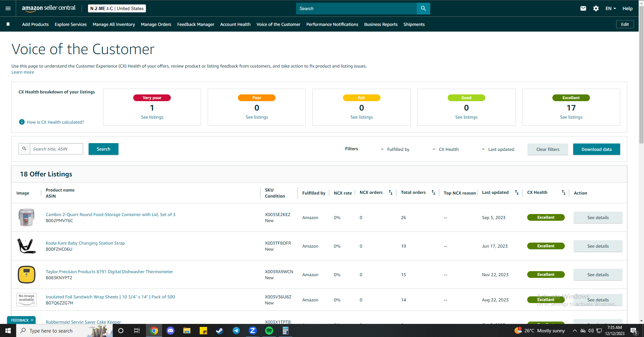Click the Amazon Seller Central logo
The image size is (644, 337).
pyautogui.click(x=49, y=8)
